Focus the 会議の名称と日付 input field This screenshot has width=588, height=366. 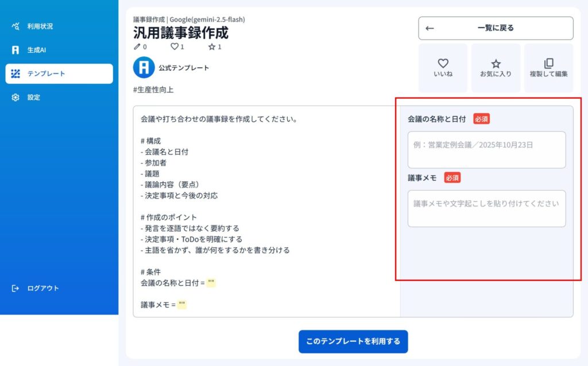pos(486,150)
